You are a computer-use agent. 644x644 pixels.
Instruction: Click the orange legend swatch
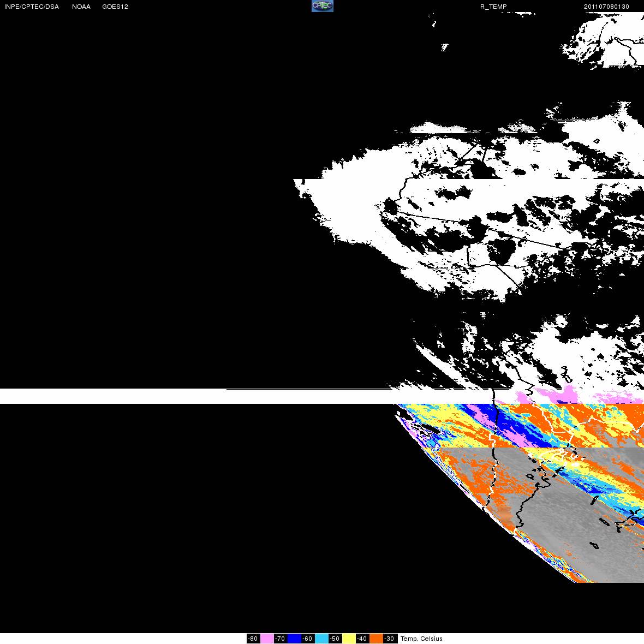(x=376, y=639)
